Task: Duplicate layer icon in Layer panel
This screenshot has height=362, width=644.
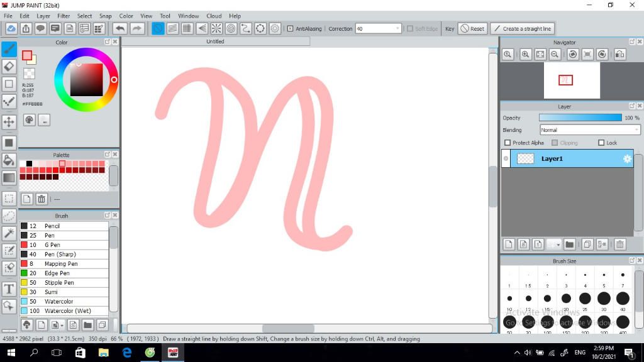Action: coord(587,244)
